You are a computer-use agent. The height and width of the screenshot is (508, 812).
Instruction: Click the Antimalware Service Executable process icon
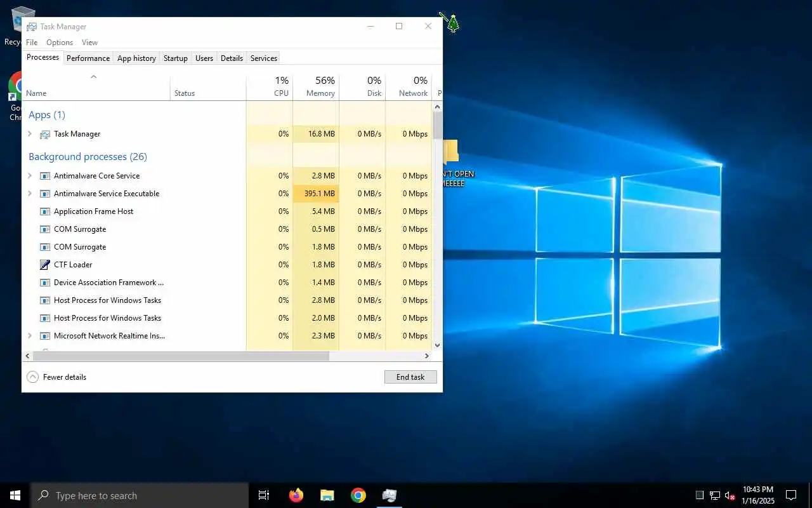click(45, 194)
